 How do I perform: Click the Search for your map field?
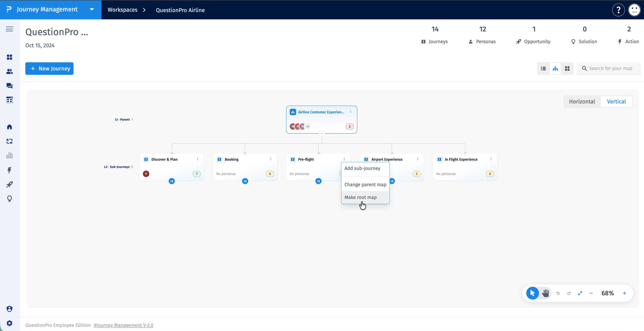click(x=608, y=68)
